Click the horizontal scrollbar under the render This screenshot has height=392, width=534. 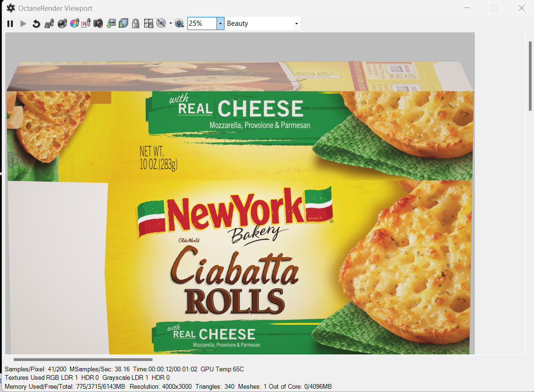pyautogui.click(x=83, y=359)
